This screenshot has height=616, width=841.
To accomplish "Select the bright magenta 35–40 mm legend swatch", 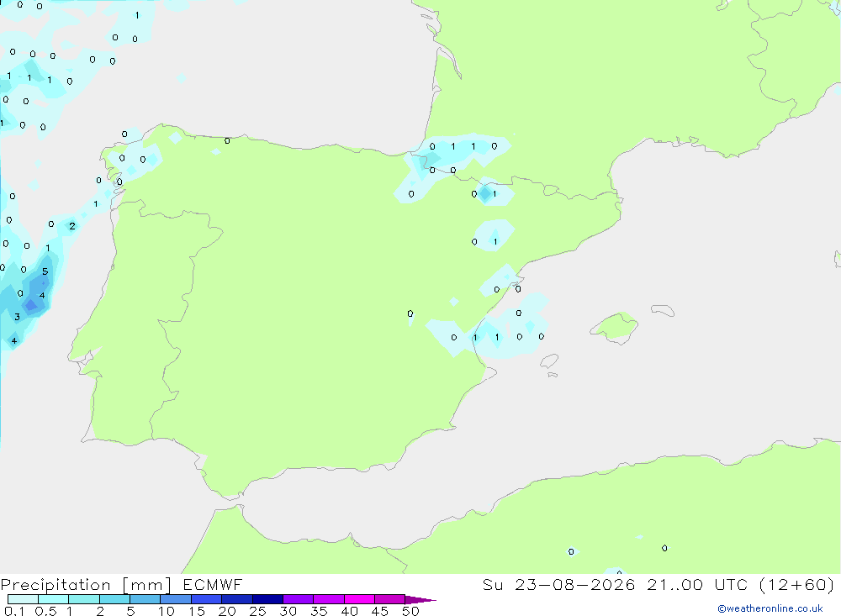I will pos(328,599).
